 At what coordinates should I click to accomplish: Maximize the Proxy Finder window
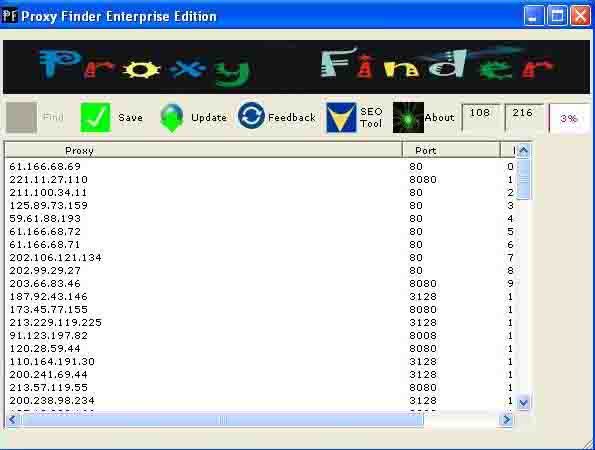(557, 16)
